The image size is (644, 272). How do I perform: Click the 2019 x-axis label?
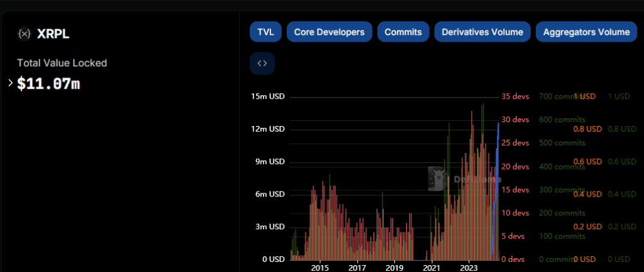click(x=394, y=268)
